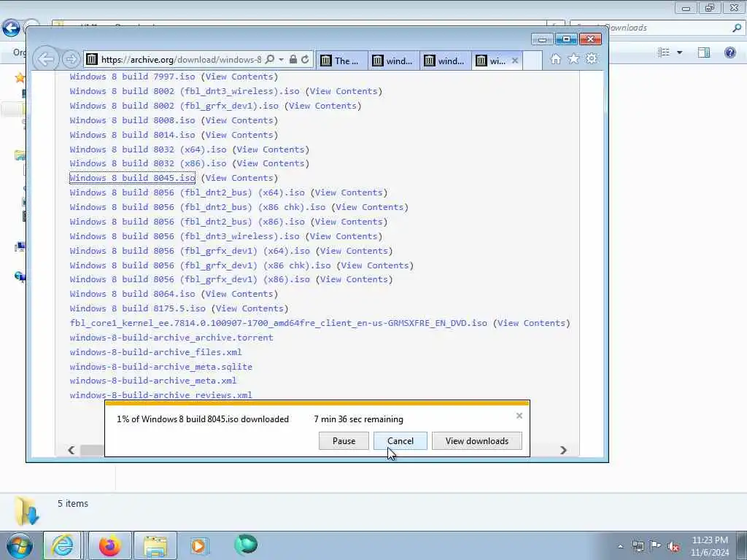Toggle Explorer preview pane icon
This screenshot has width=747, height=560.
click(x=704, y=52)
